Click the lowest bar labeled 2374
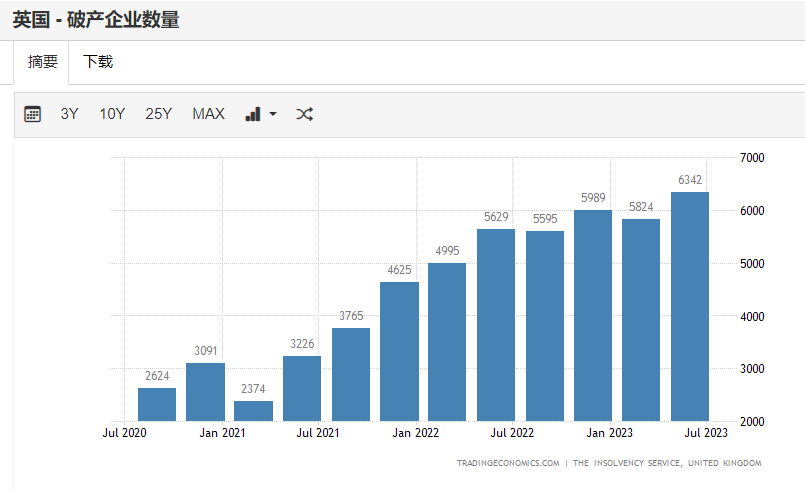This screenshot has width=805, height=491. point(253,411)
